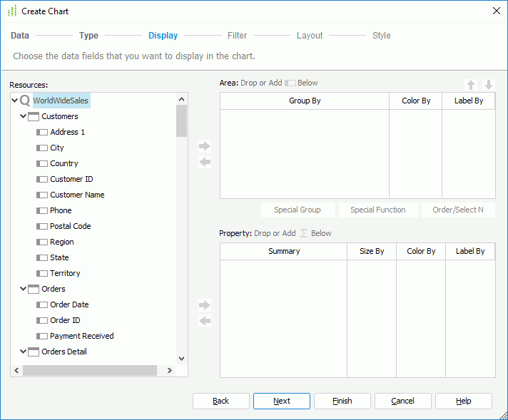Click the Customers table icon
This screenshot has height=420, width=508.
[34, 116]
